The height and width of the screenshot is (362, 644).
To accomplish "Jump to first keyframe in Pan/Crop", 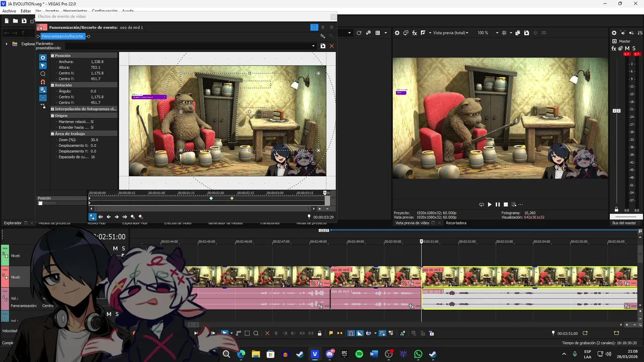I will (x=101, y=217).
